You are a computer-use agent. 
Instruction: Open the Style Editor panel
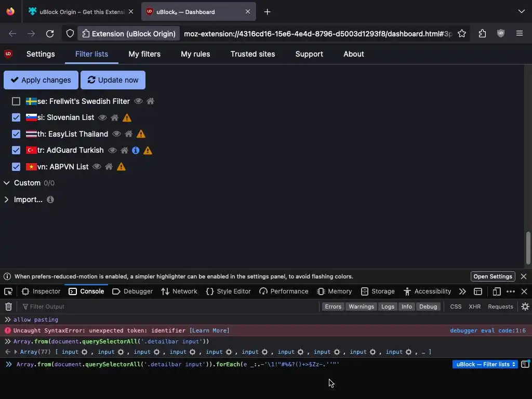(229, 291)
